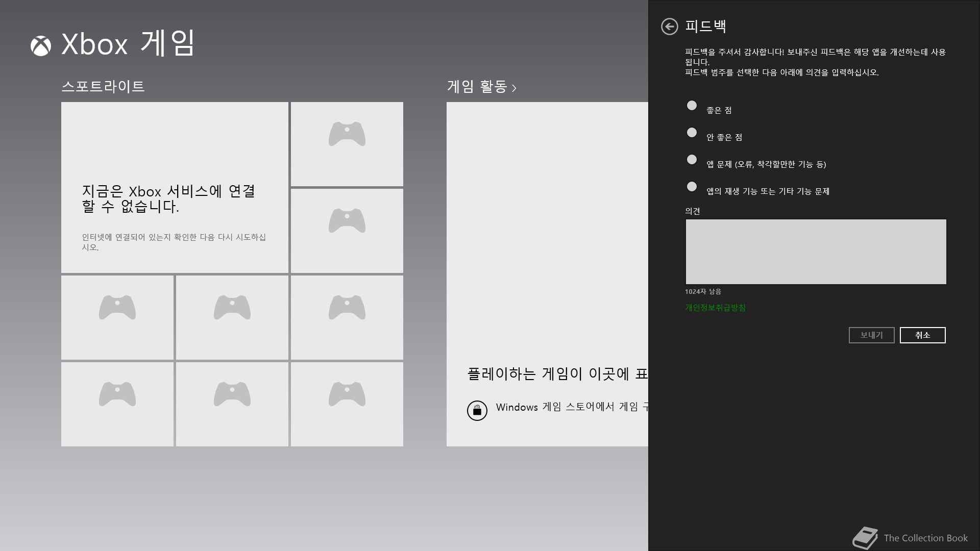Expand the 게임 활동 section chevron
This screenshot has height=551, width=980.
[x=514, y=88]
